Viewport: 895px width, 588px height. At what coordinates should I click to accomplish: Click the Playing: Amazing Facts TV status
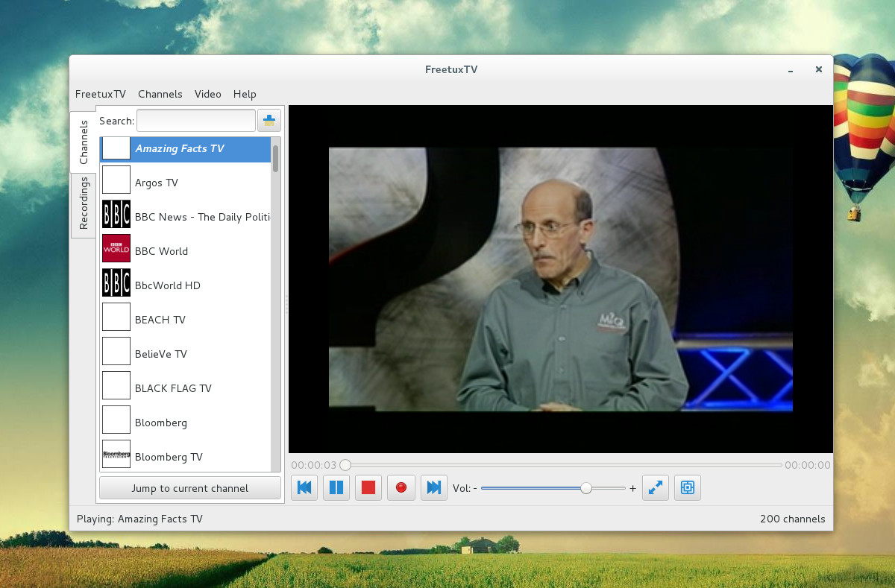[x=139, y=519]
